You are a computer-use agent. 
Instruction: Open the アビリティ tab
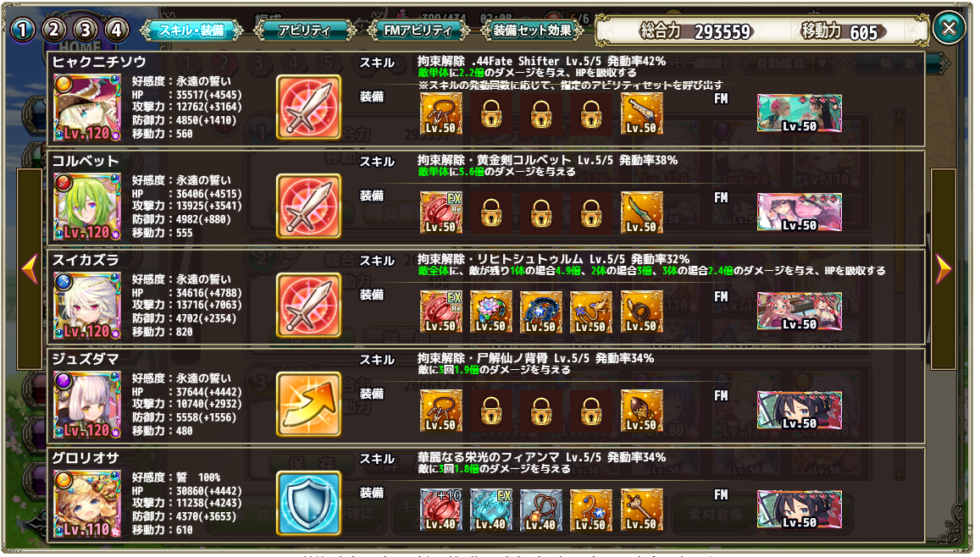click(x=304, y=30)
